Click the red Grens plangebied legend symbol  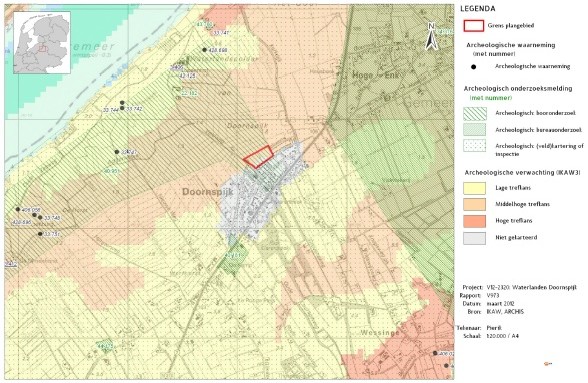click(474, 26)
